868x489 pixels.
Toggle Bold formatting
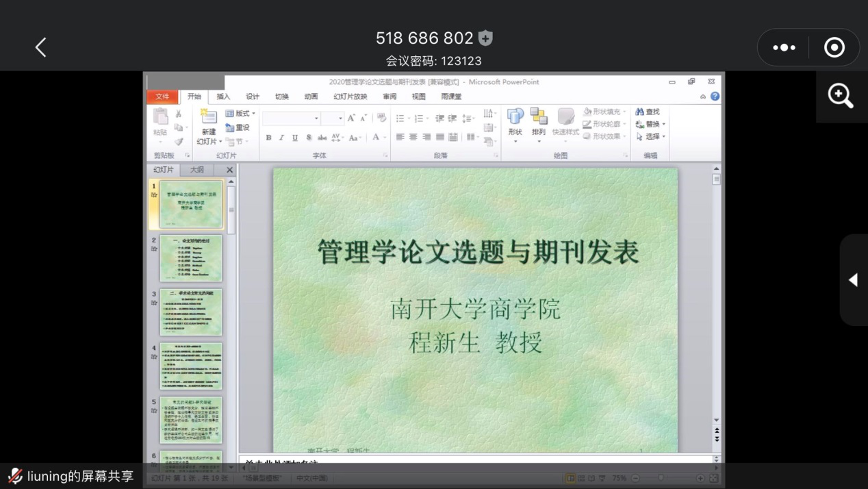[x=268, y=138]
